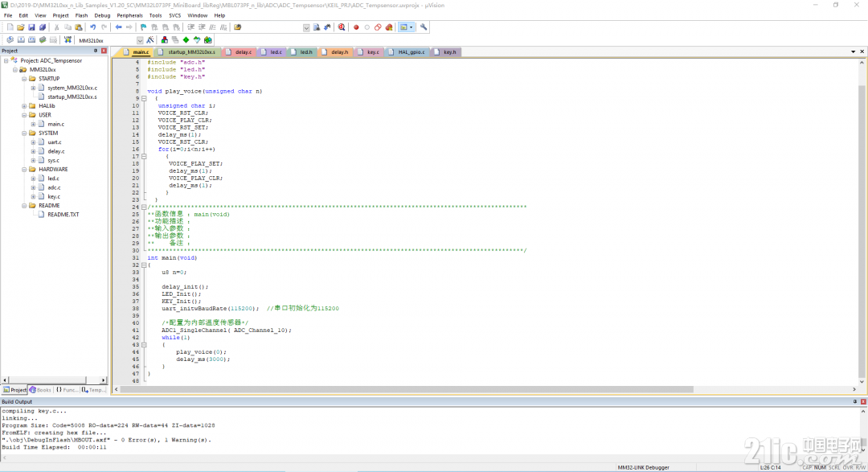The image size is (868, 472).
Task: Rebuild all target files
Action: coord(31,40)
